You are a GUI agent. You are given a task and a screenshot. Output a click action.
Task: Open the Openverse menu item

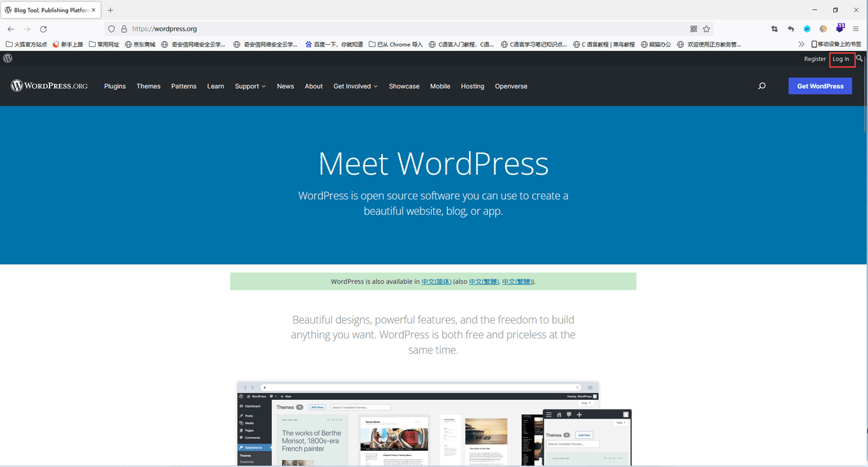tap(511, 86)
